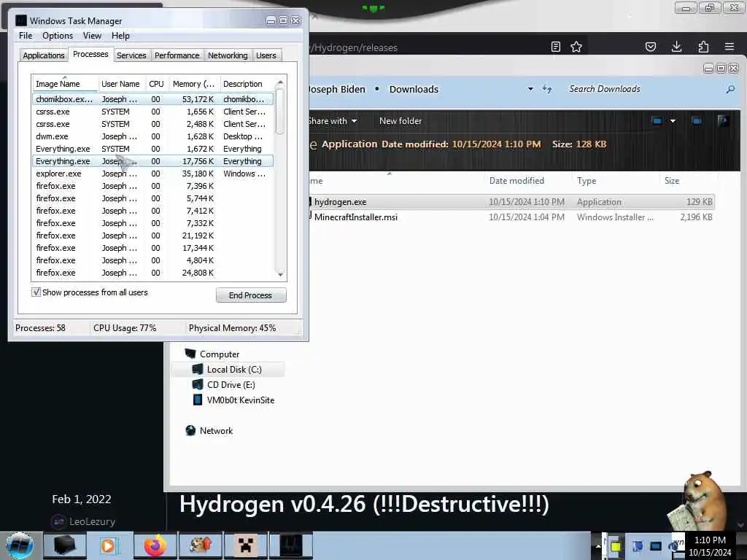Toggle the preview pane icon in Explorer

(697, 121)
